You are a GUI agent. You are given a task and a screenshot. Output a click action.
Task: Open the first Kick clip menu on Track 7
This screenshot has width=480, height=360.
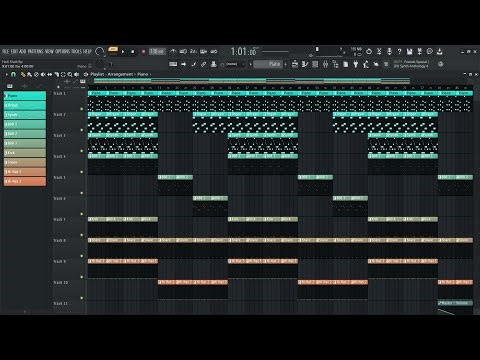[x=90, y=219]
